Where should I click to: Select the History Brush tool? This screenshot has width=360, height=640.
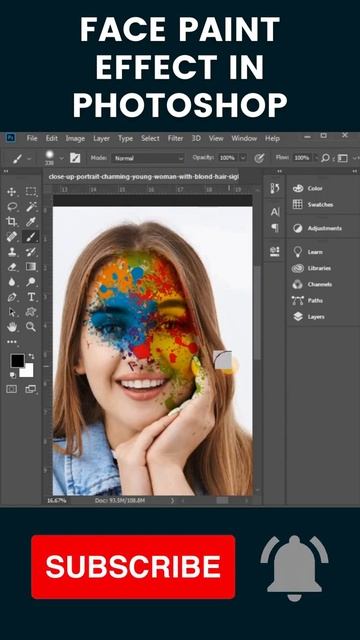(31, 251)
